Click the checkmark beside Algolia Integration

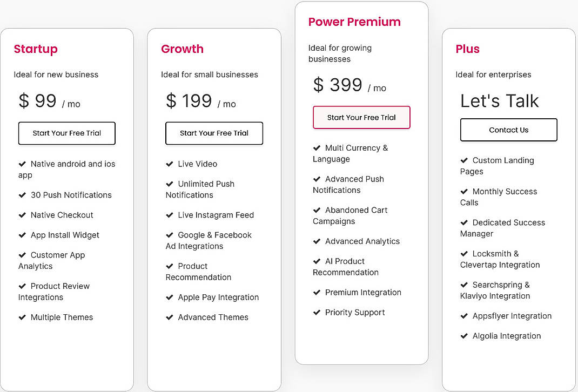[465, 336]
